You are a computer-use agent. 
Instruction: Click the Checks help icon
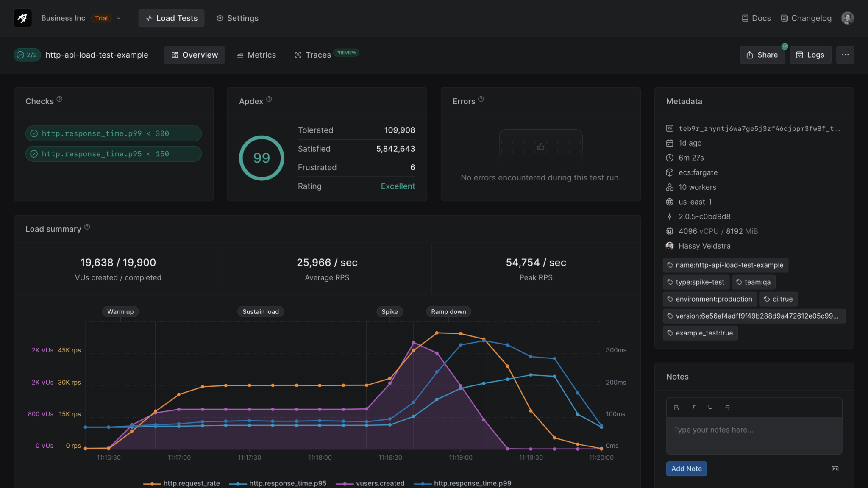tap(59, 99)
